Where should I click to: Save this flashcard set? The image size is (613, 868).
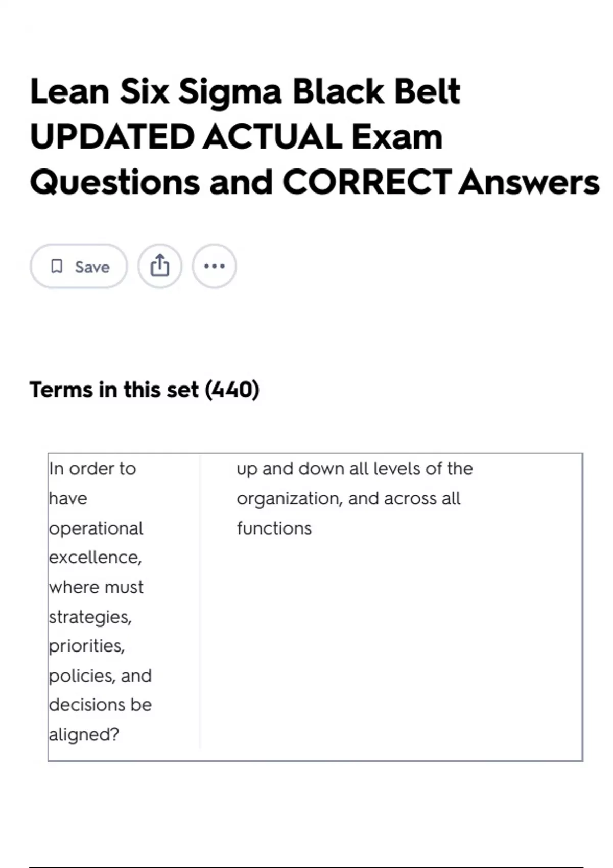point(79,266)
